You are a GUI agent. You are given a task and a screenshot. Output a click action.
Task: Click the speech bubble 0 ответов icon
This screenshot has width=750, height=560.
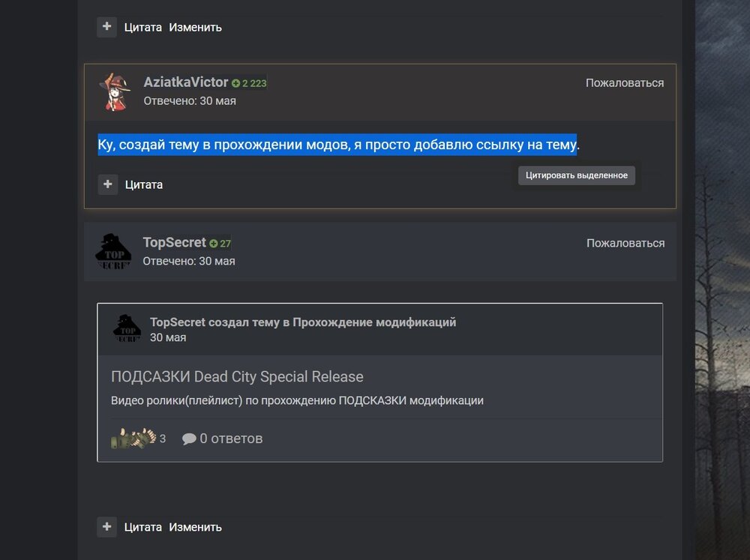189,439
